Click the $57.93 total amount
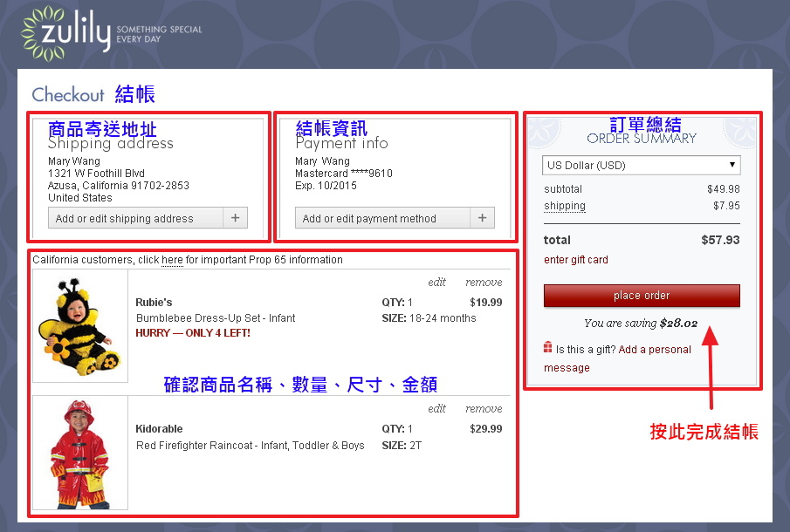 [x=720, y=240]
